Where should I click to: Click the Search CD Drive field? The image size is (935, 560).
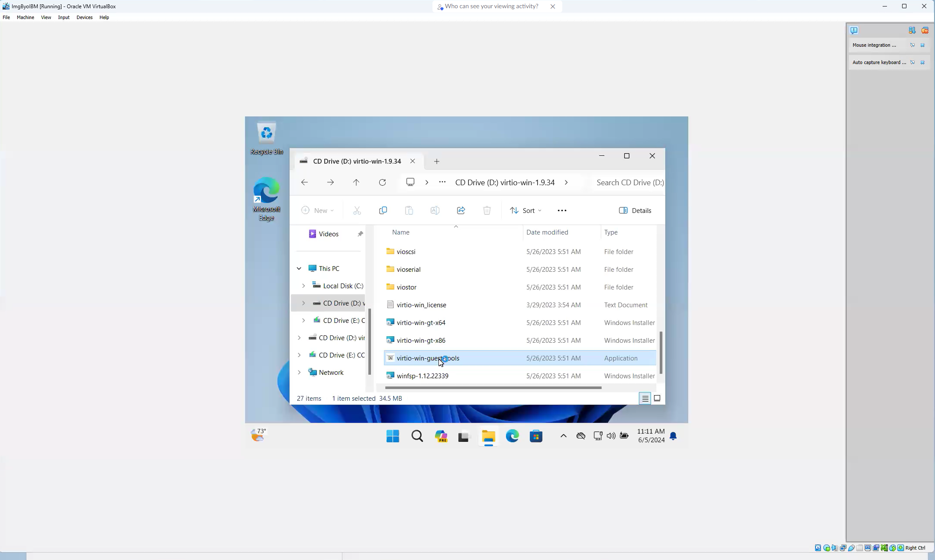click(x=629, y=183)
